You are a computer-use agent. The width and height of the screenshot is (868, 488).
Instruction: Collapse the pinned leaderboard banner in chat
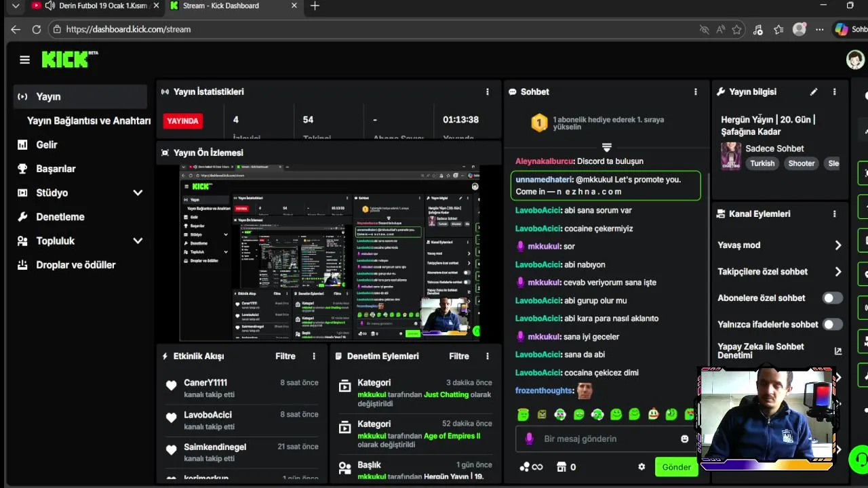pos(607,147)
